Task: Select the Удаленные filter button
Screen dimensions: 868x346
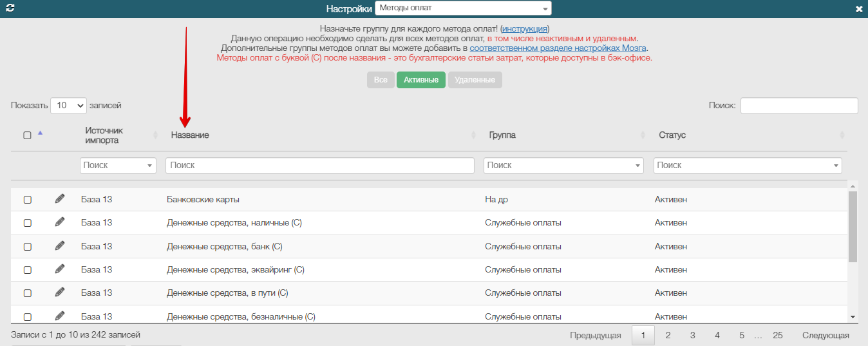Action: point(475,80)
